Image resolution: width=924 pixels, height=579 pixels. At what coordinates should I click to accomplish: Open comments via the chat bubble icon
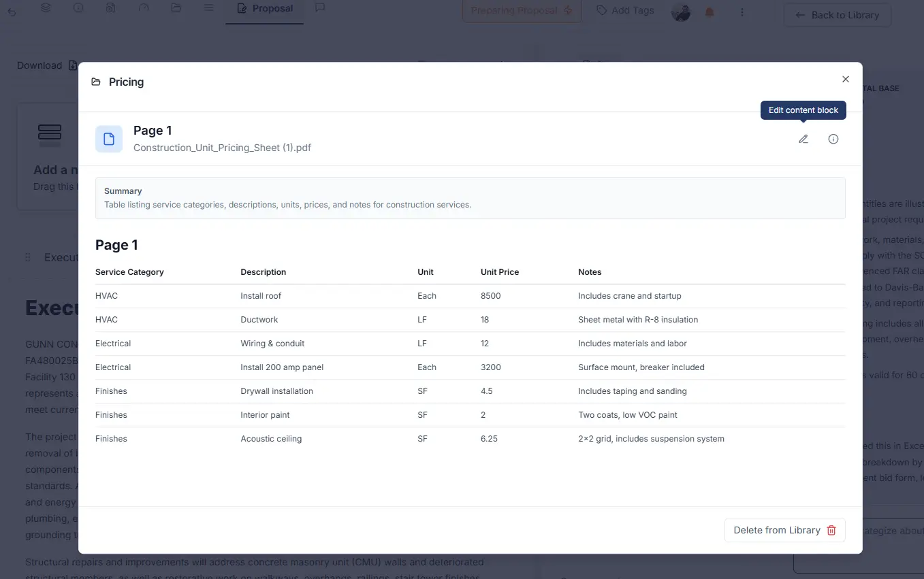[x=319, y=7]
